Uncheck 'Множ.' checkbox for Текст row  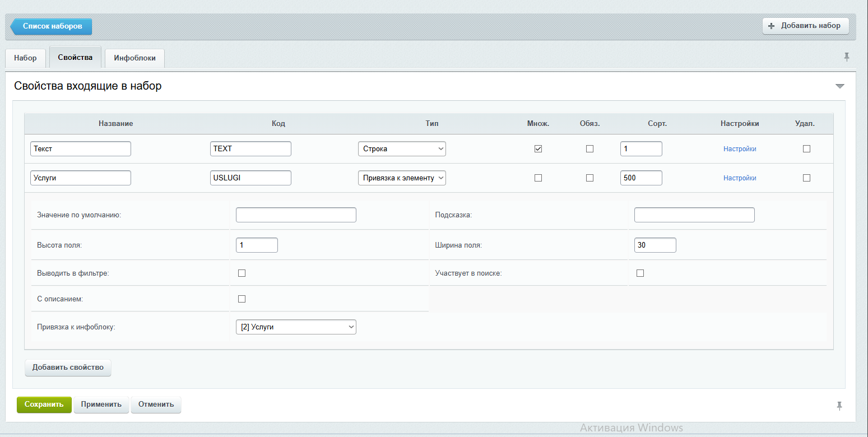(x=538, y=149)
